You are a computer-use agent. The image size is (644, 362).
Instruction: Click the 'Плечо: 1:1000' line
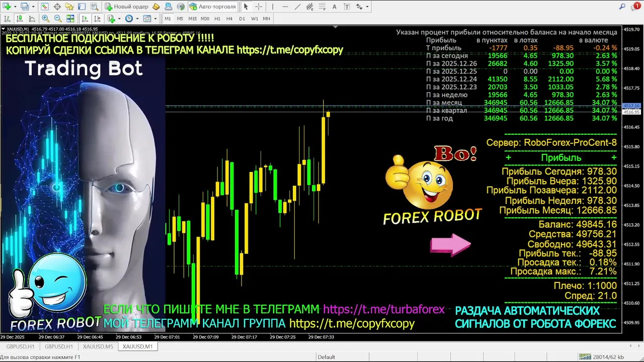pos(585,286)
